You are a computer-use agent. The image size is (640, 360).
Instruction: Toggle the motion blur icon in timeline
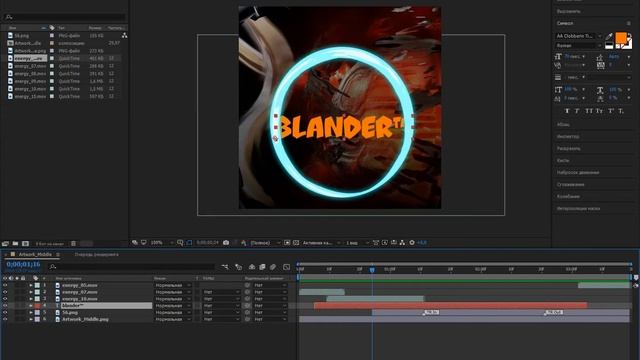273,267
